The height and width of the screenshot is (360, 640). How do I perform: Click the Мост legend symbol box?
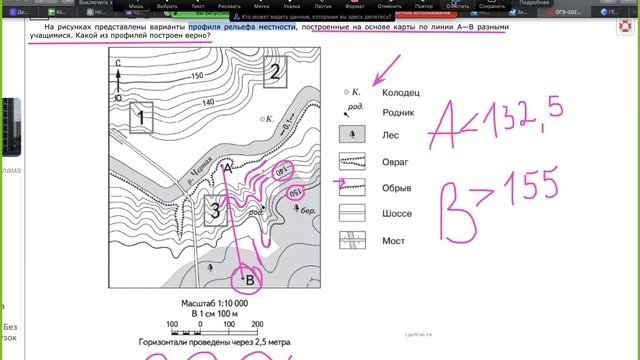coord(352,240)
